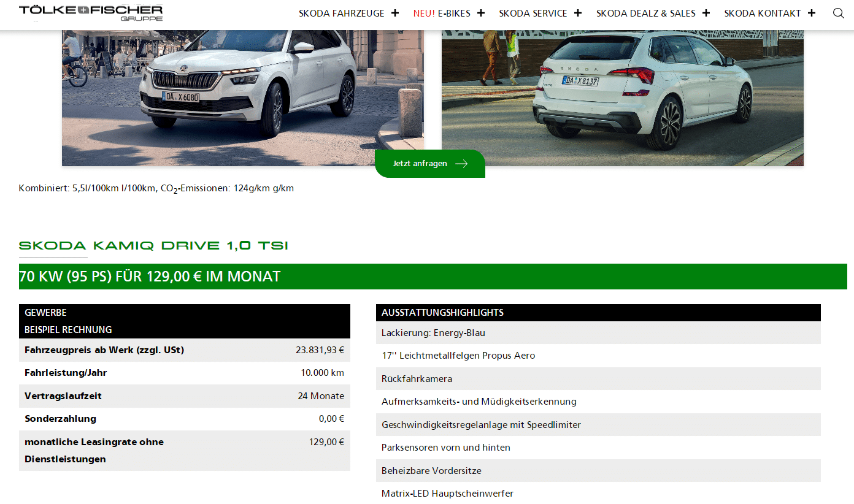Select price value 23.831,93 €
Image resolution: width=854 pixels, height=504 pixels.
tap(320, 350)
